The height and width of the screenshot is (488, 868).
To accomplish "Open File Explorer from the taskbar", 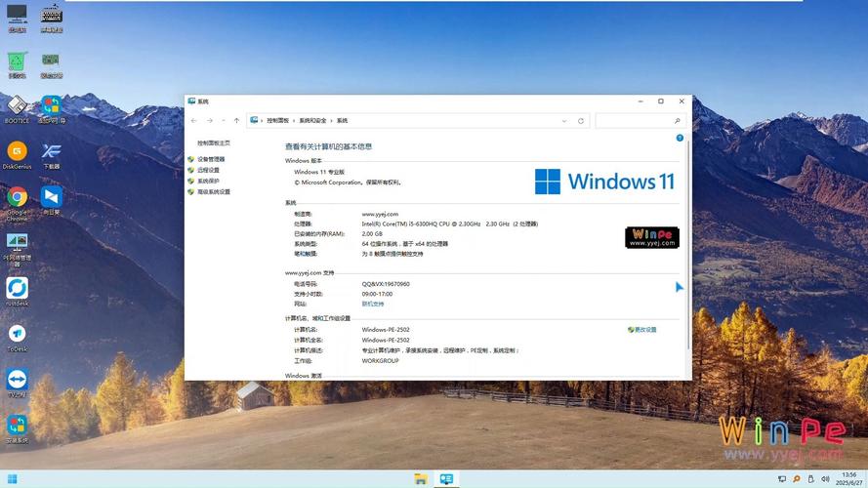I will click(x=421, y=478).
